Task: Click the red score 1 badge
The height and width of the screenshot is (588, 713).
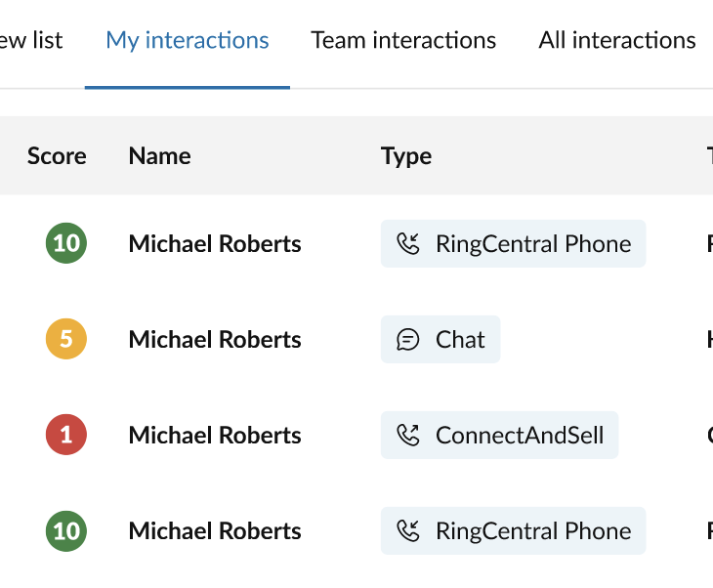Action: click(x=66, y=435)
